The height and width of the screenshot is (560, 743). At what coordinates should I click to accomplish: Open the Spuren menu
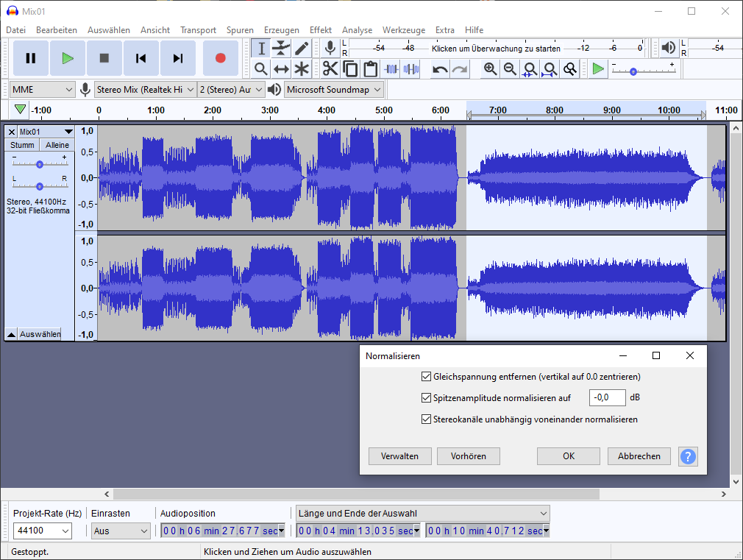point(240,30)
